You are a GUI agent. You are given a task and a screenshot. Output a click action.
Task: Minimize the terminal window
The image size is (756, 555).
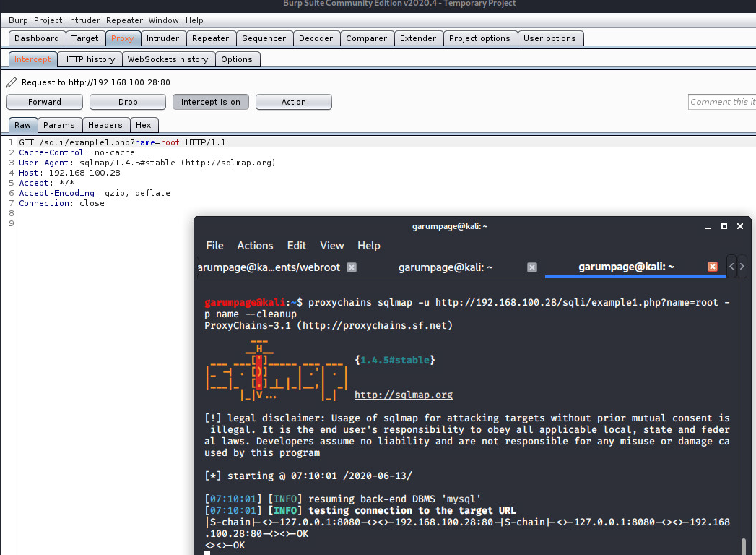tap(708, 226)
